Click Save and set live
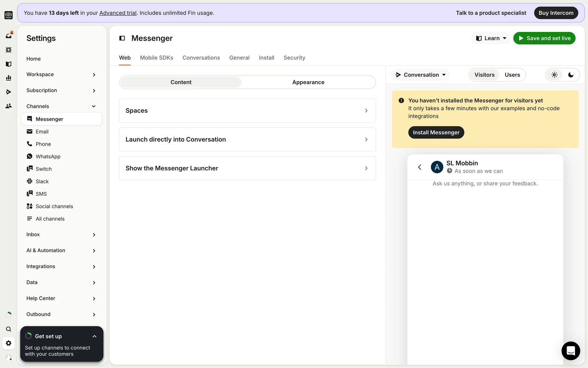This screenshot has height=368, width=588. tap(544, 38)
